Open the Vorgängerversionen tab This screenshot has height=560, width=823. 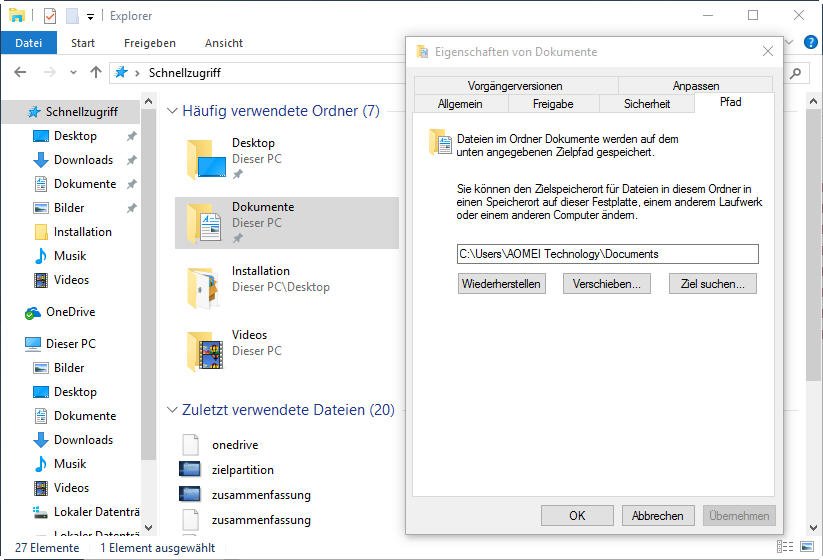514,86
